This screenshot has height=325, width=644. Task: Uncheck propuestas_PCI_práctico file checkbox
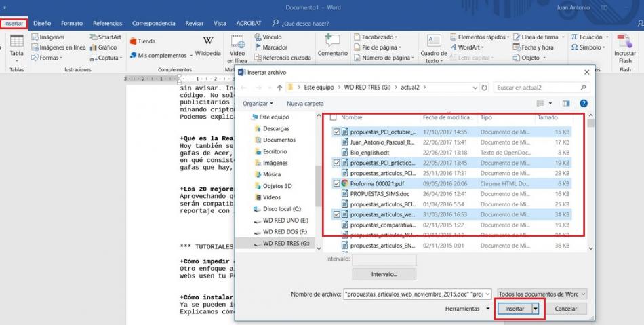[337, 163]
